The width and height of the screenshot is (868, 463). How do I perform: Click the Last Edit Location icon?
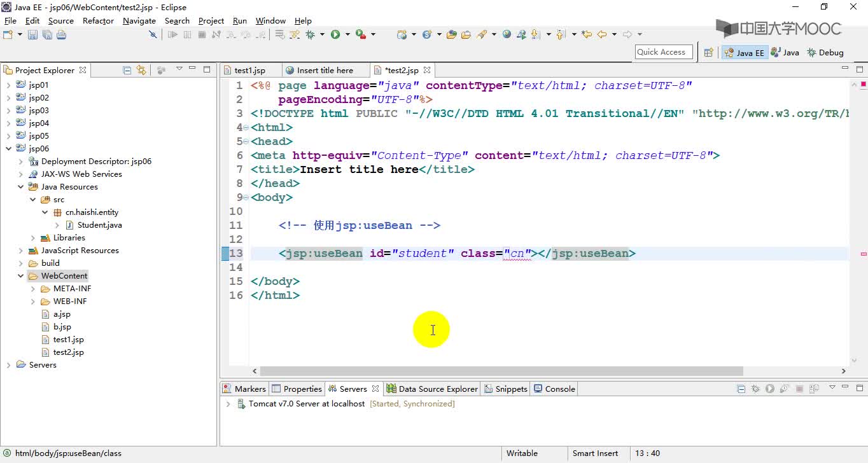[587, 34]
